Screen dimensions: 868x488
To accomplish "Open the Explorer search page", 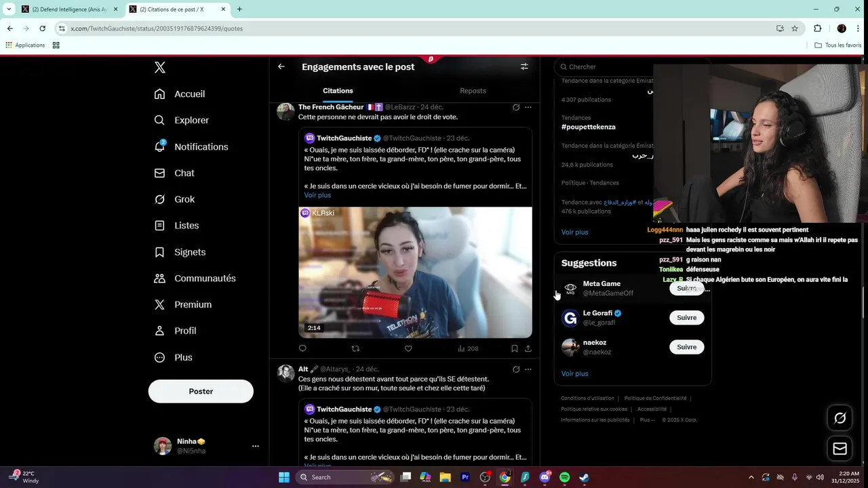I will point(182,120).
